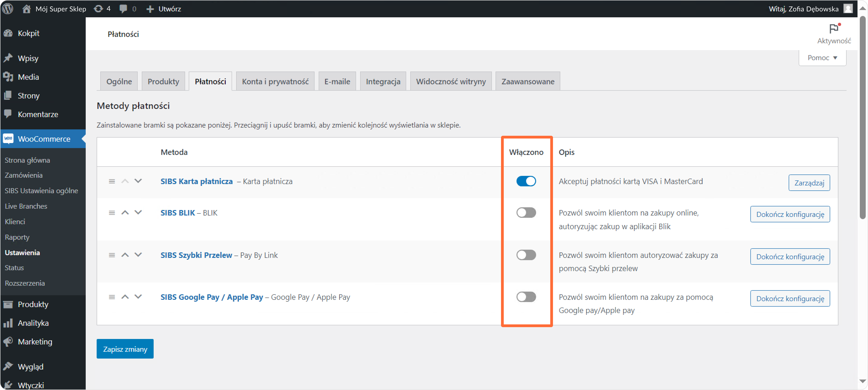868x390 pixels.
Task: Switch to the Produkty settings tab
Action: click(x=163, y=82)
